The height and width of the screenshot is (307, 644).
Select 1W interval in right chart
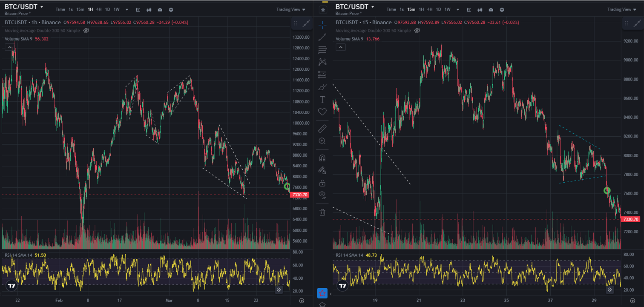click(447, 9)
